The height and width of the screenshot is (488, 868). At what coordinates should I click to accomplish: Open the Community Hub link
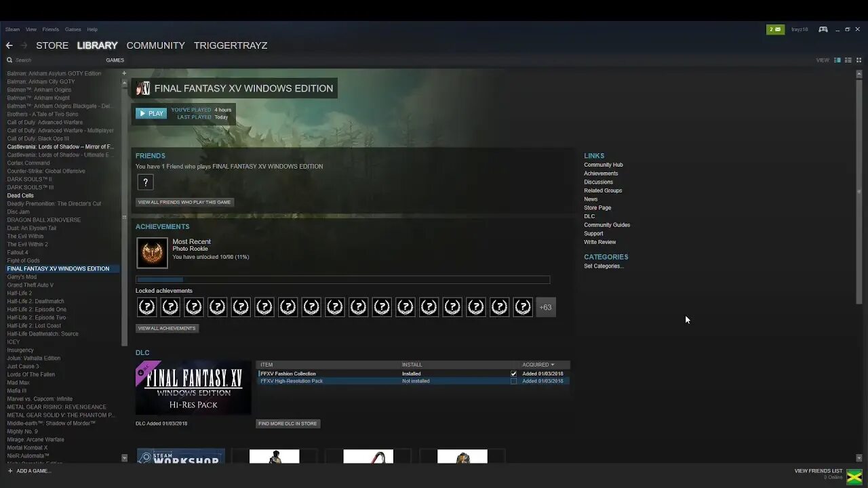pos(604,165)
